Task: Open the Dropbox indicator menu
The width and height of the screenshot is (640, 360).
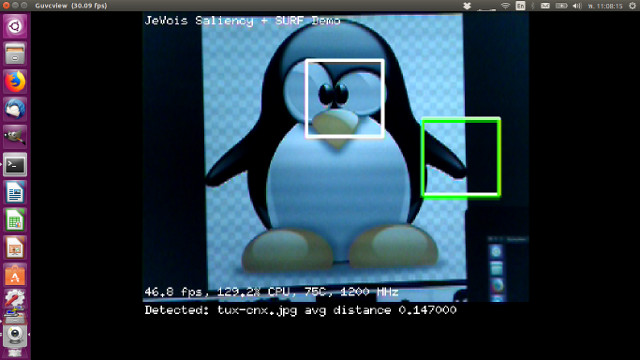Action: pos(467,6)
